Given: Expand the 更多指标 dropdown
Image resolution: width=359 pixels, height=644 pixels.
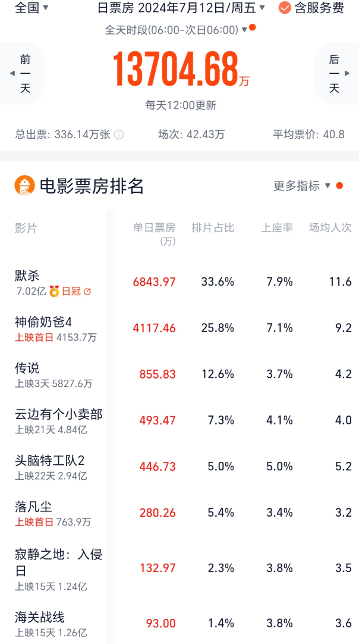Looking at the screenshot, I should pos(302,186).
